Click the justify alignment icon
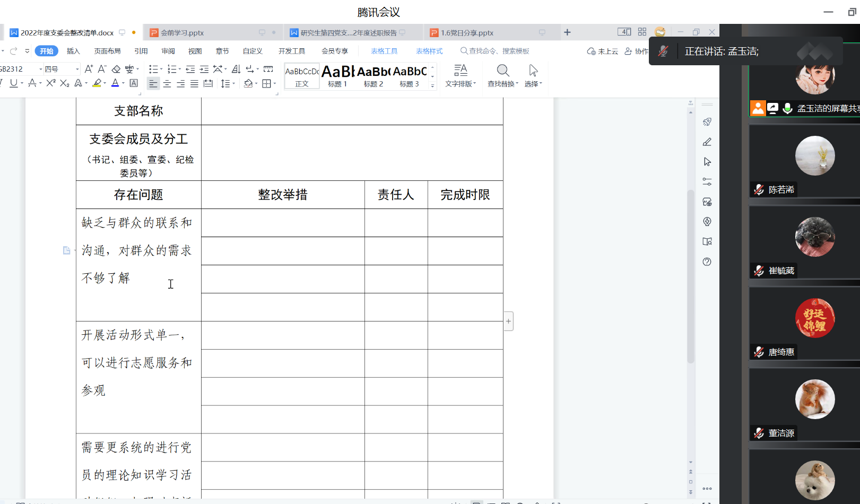The image size is (860, 504). (x=194, y=83)
